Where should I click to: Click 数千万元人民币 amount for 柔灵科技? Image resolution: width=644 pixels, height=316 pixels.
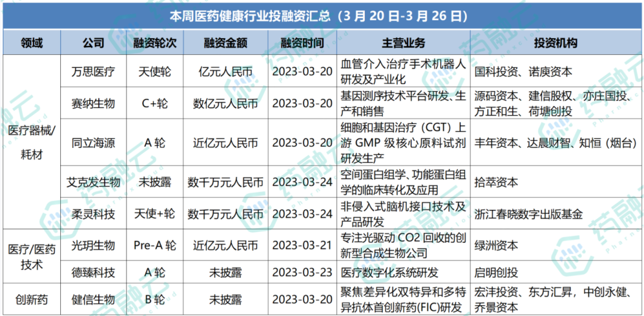click(x=225, y=213)
